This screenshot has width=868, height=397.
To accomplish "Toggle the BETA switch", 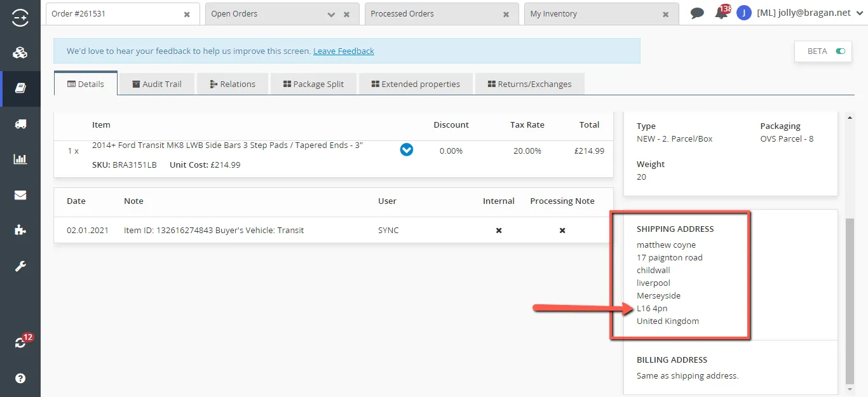I will pyautogui.click(x=841, y=51).
